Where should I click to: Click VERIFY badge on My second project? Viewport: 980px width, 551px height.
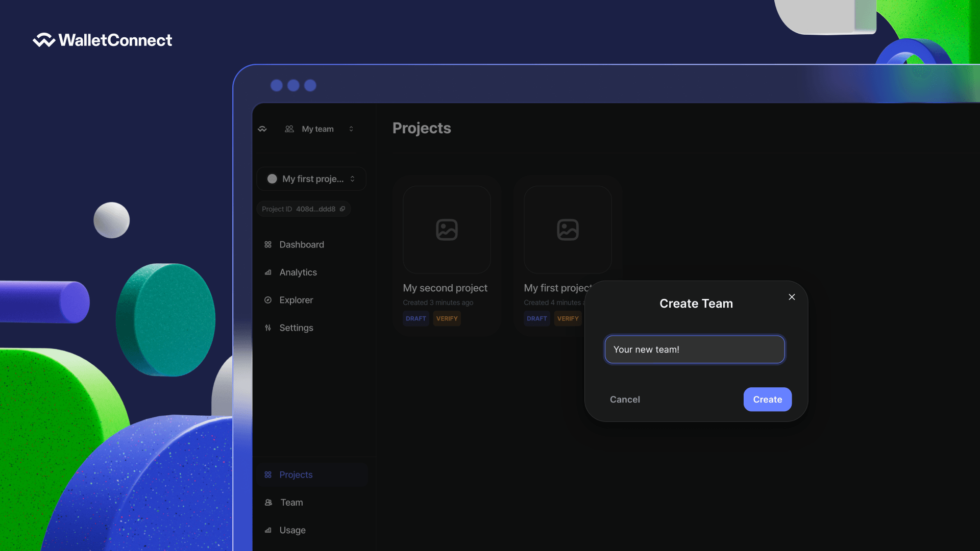pos(447,318)
